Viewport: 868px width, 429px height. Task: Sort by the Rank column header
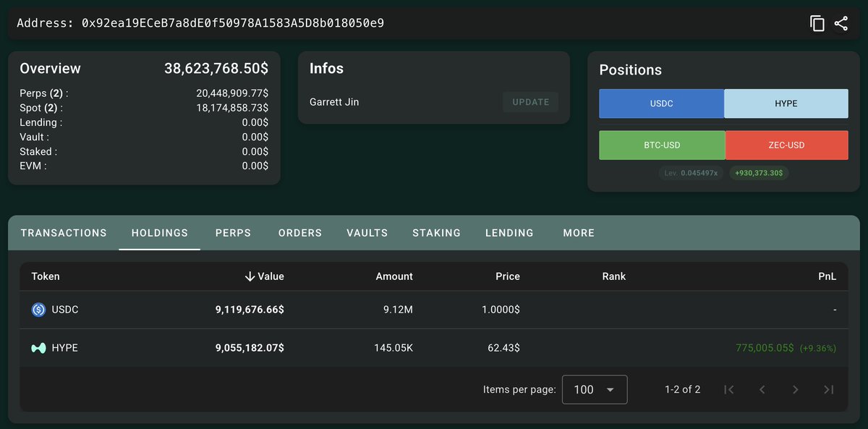point(613,276)
